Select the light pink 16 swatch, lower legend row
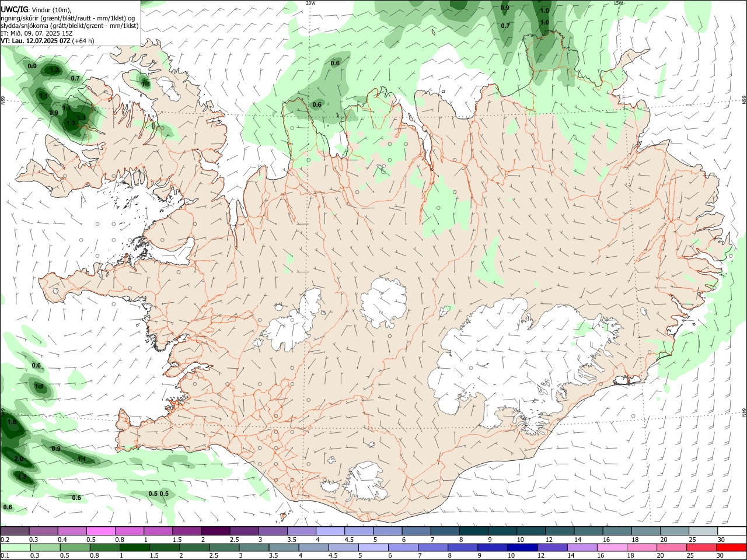The height and width of the screenshot is (560, 747). (x=612, y=547)
